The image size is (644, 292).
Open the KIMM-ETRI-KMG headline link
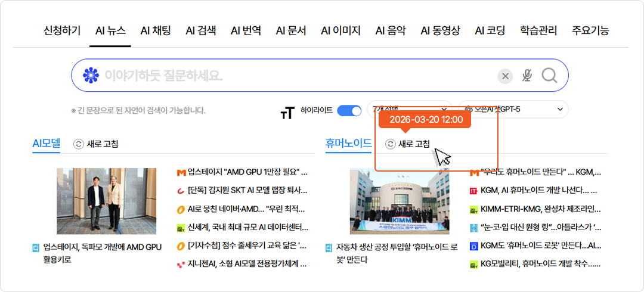(x=540, y=209)
